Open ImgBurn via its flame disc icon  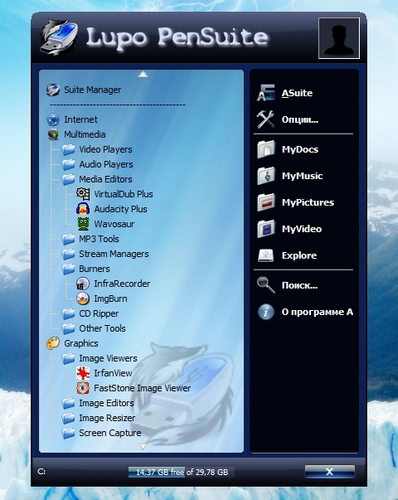click(83, 298)
